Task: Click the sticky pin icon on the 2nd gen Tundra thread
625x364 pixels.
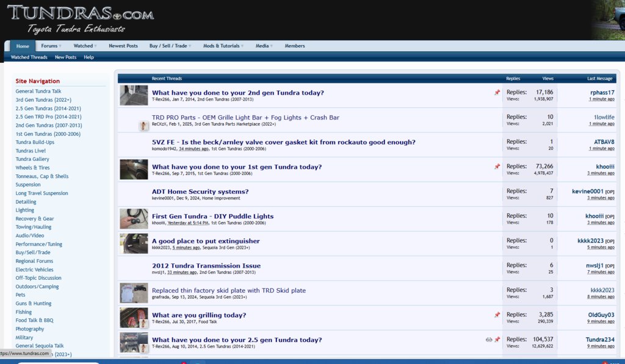Action: pos(497,93)
